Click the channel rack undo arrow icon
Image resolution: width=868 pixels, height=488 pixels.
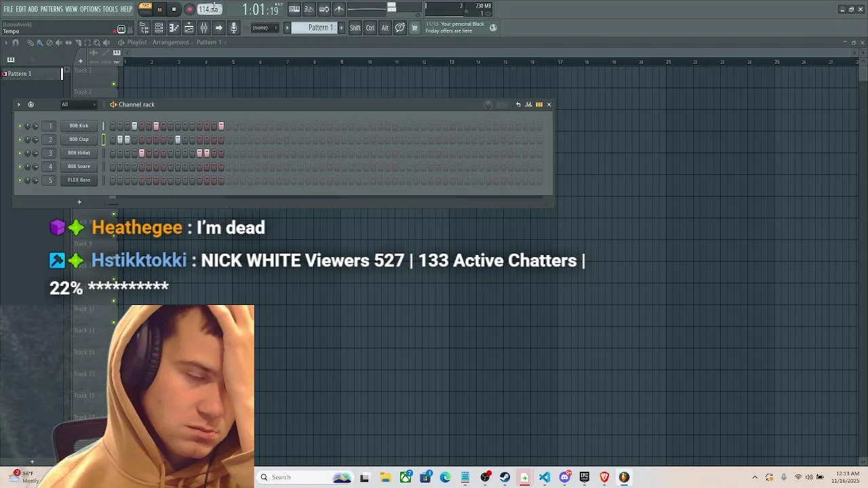click(518, 104)
